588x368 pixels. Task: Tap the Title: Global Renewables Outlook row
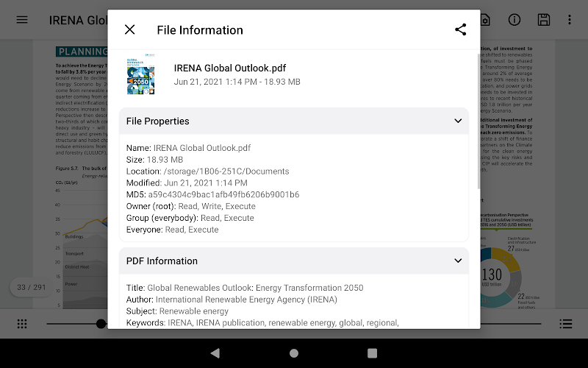coord(245,288)
